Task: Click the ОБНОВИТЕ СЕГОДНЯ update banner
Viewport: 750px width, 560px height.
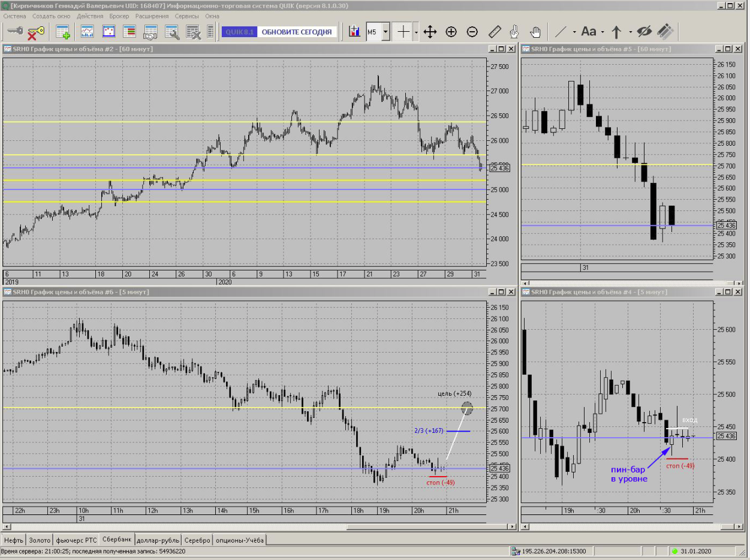Action: [x=297, y=32]
